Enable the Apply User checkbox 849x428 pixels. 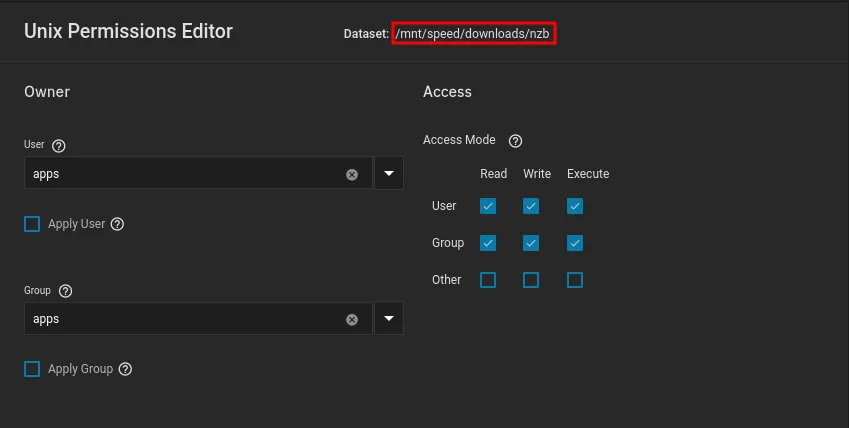click(x=32, y=225)
